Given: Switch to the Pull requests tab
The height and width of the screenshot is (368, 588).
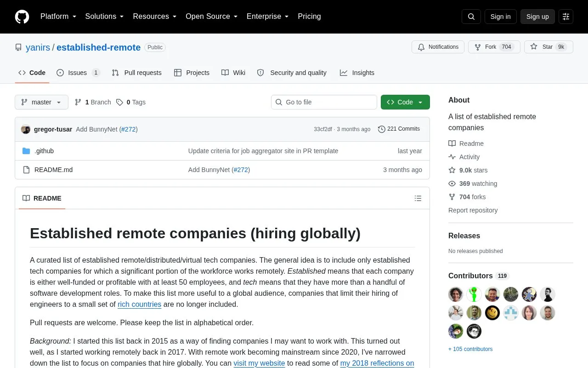Looking at the screenshot, I should click(x=137, y=73).
